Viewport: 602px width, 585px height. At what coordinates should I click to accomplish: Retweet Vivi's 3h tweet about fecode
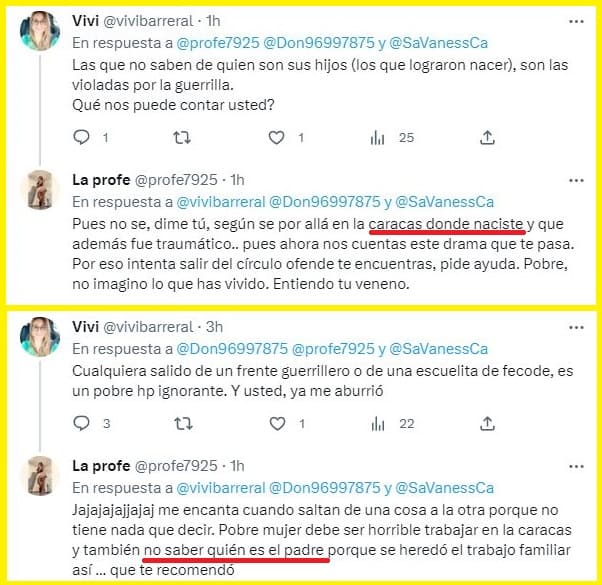[183, 424]
